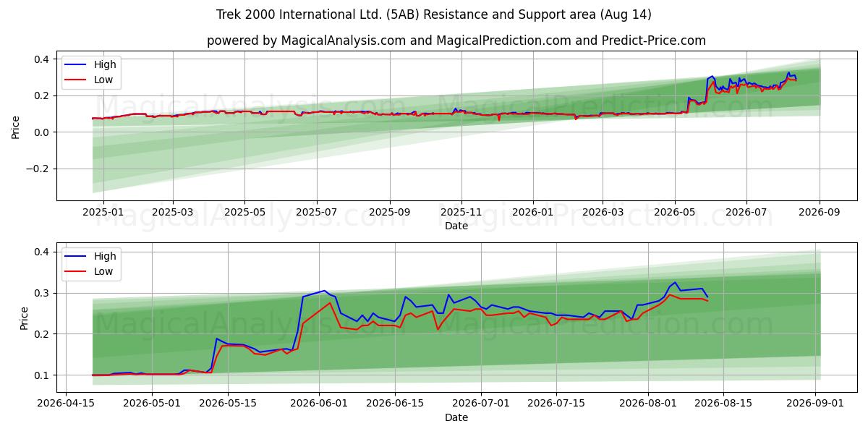Click the 'Price' y-axis label of top chart

[x=16, y=127]
